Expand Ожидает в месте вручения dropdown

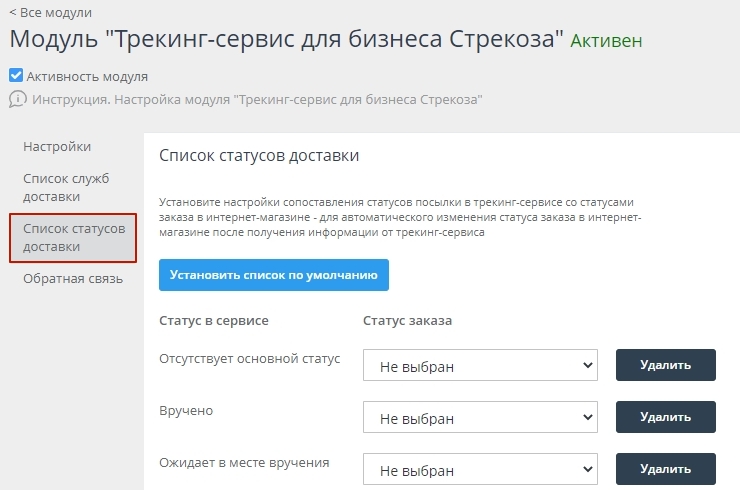tap(480, 470)
